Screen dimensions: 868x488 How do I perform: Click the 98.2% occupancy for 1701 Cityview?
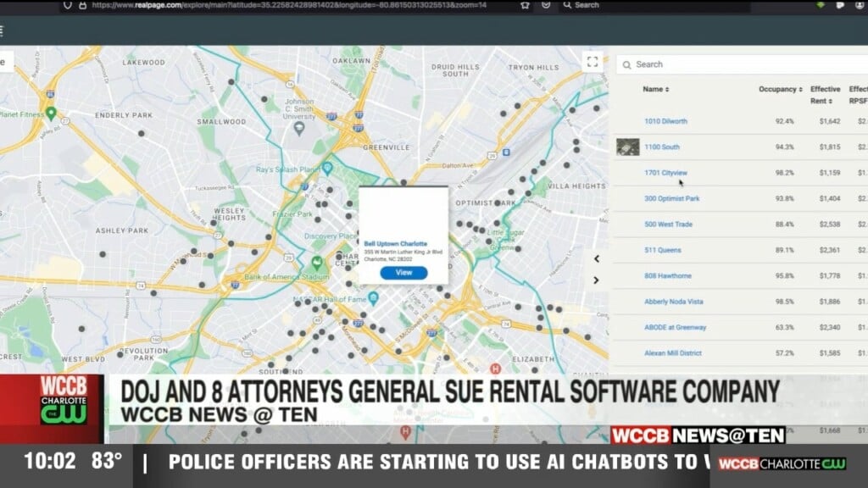coord(784,173)
